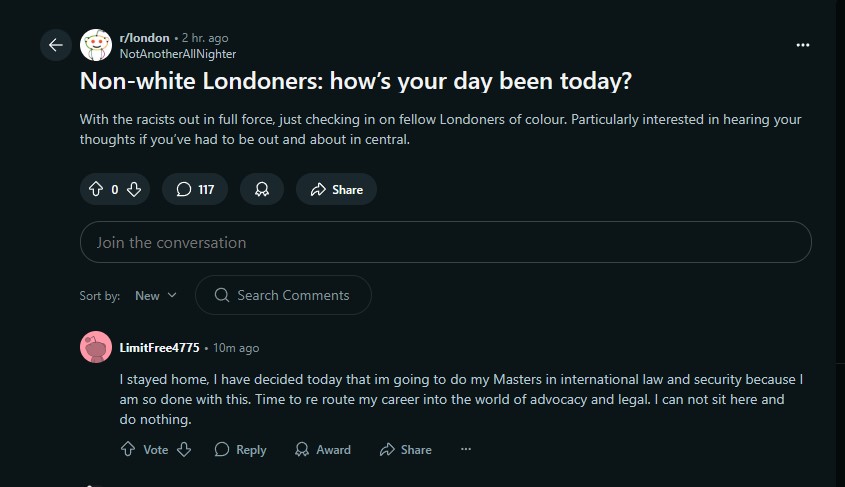Image resolution: width=845 pixels, height=487 pixels.
Task: Open LimitFree4775's profile avatar
Action: coord(96,347)
